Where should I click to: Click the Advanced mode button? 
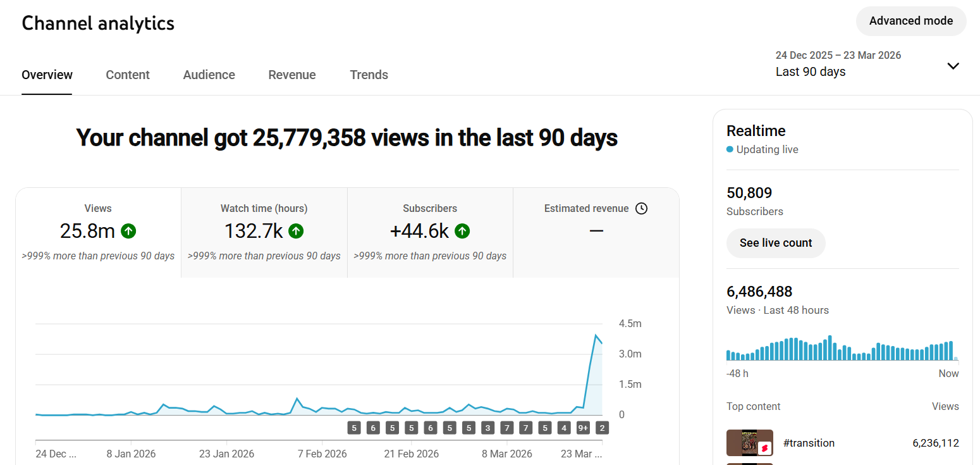pos(910,21)
